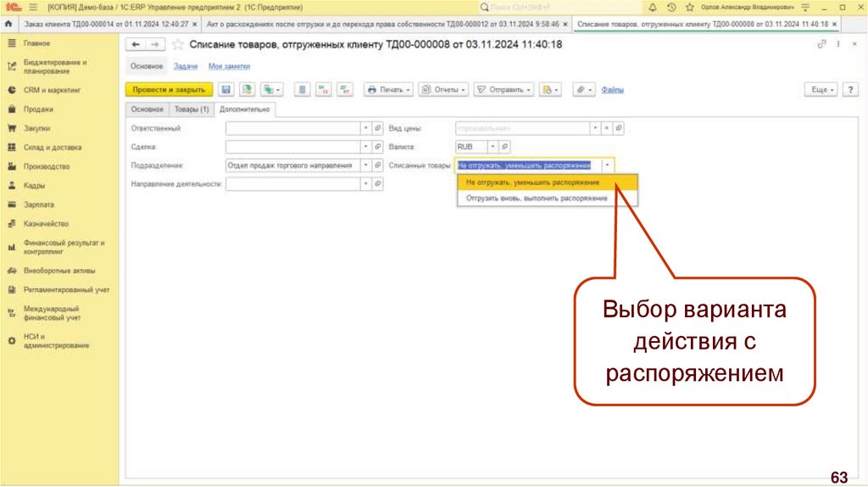Open CRM и маркетинг section
This screenshot has height=487, width=868.
pos(52,90)
